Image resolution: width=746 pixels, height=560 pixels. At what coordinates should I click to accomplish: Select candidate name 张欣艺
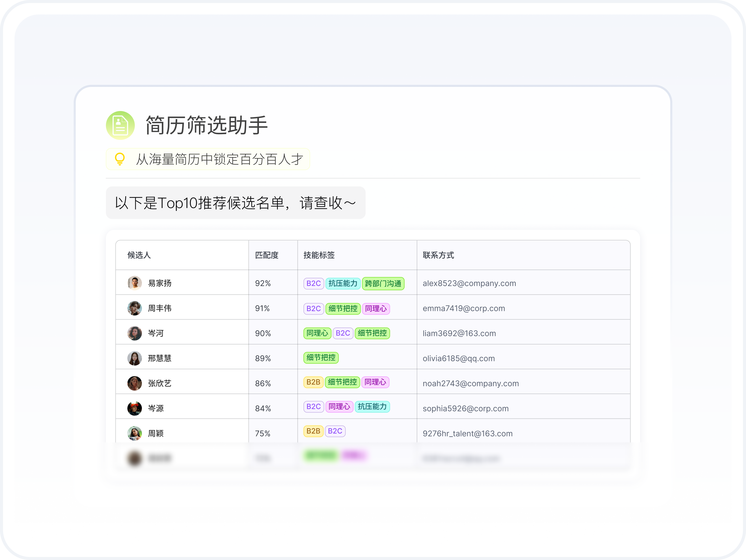click(x=160, y=383)
